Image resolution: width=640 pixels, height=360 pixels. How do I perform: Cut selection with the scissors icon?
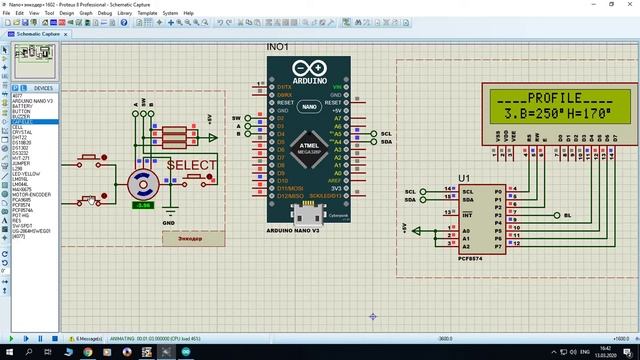point(240,23)
